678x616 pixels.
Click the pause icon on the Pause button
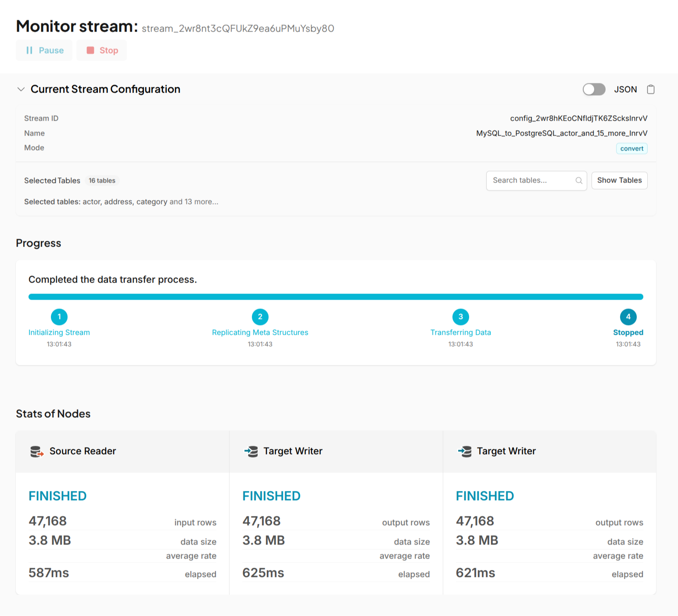(29, 50)
